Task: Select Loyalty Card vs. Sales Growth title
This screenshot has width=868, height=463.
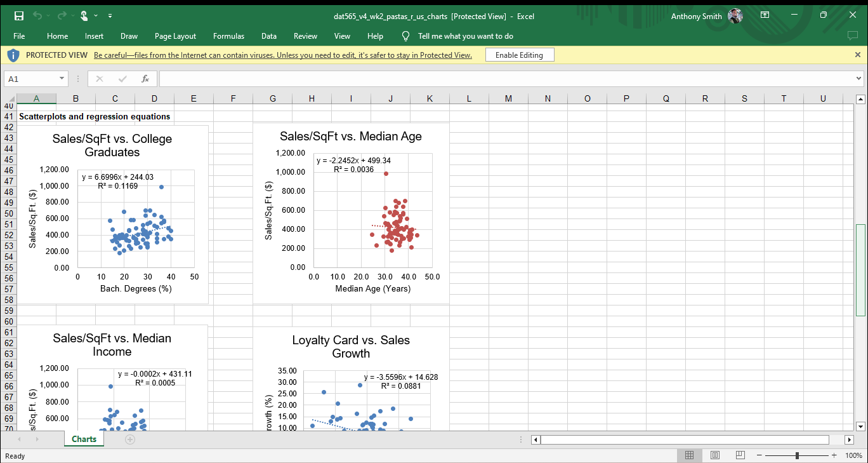Action: pyautogui.click(x=351, y=347)
